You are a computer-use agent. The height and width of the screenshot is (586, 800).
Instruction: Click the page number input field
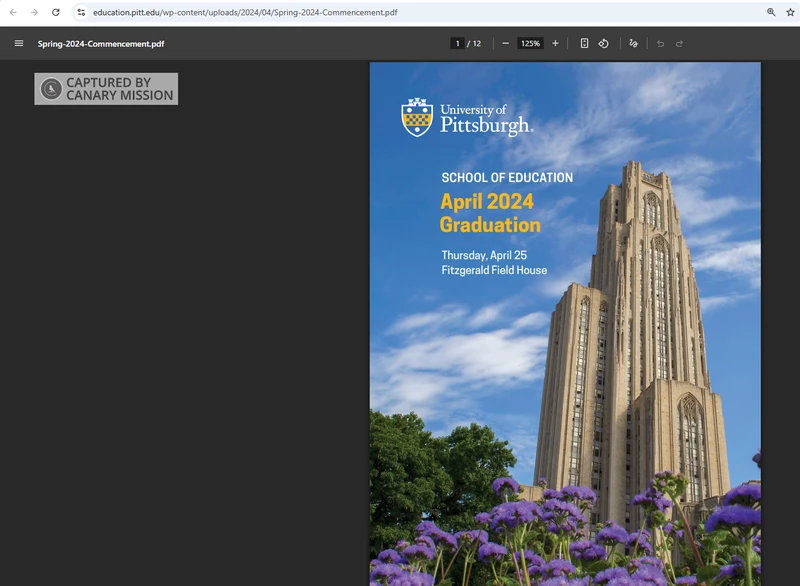457,43
